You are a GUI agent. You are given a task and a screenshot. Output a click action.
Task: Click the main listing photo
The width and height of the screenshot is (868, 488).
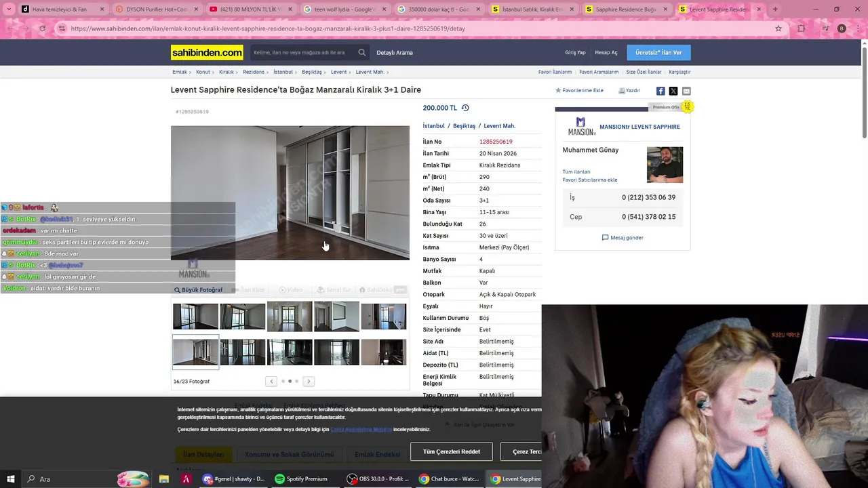[x=290, y=192]
